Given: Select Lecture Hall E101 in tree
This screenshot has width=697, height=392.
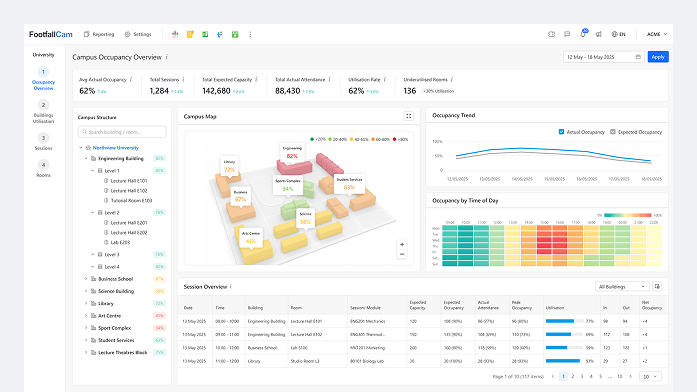Looking at the screenshot, I should click(128, 181).
